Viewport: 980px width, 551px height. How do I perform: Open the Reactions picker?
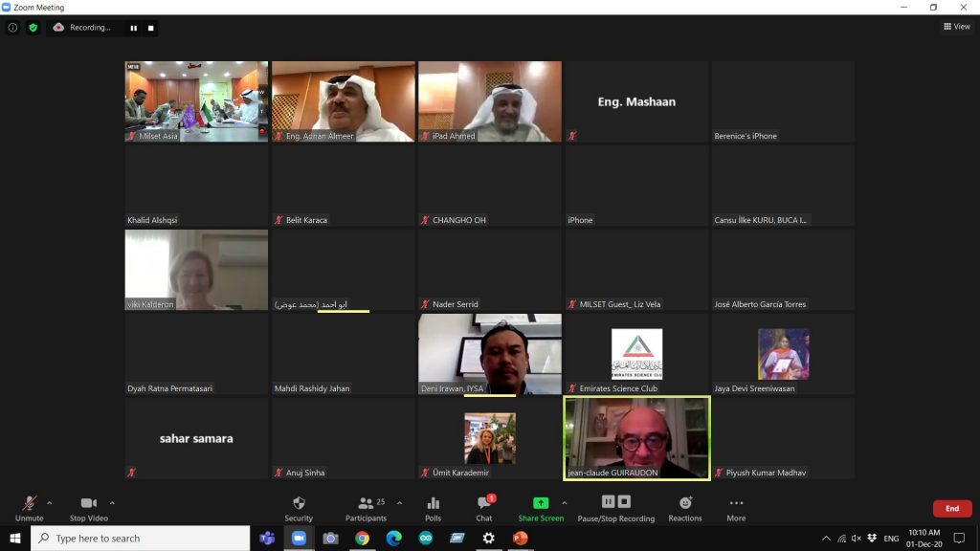point(684,507)
